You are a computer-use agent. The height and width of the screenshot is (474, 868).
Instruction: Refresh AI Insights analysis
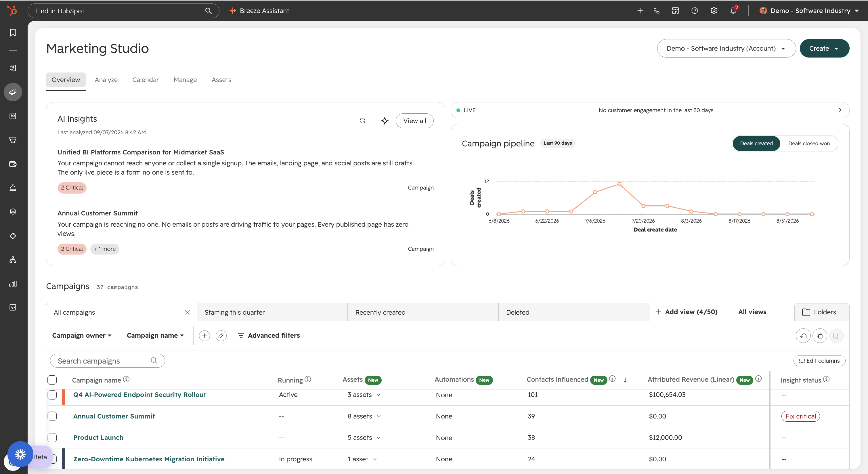coord(363,121)
